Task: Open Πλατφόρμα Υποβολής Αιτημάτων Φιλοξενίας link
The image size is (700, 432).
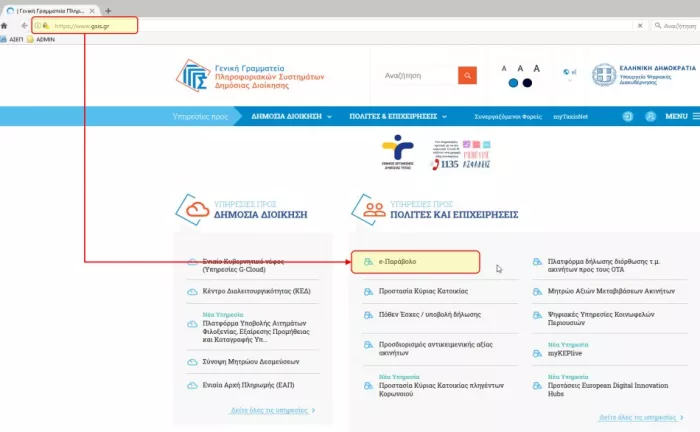Action: click(x=256, y=331)
